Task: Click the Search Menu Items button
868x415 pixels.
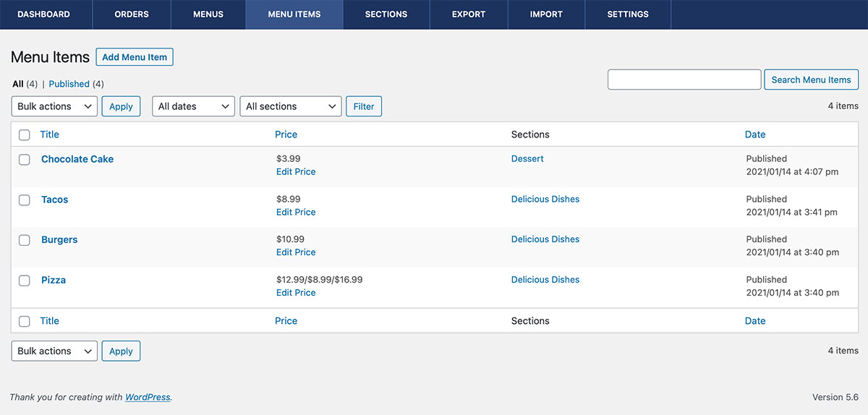Action: tap(811, 80)
